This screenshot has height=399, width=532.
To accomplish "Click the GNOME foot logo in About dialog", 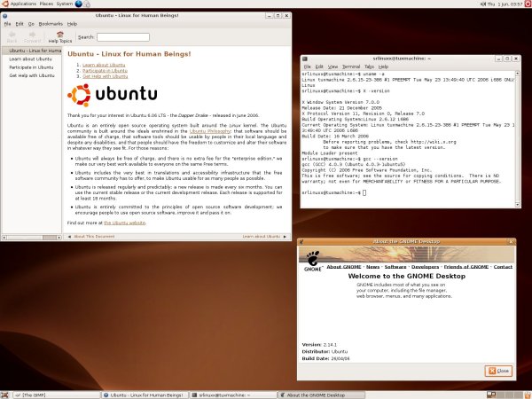I will pos(312,261).
